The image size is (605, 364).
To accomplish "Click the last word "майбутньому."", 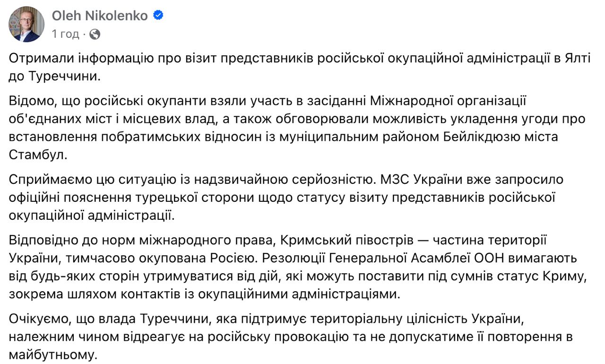I will tap(52, 354).
